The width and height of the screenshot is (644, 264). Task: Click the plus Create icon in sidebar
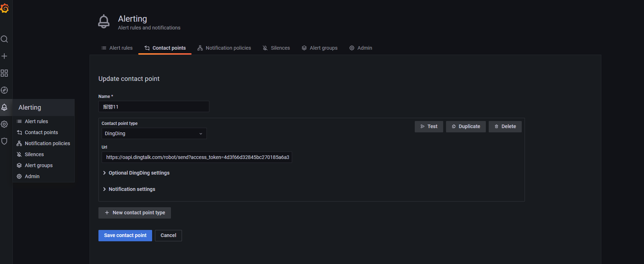(x=4, y=56)
